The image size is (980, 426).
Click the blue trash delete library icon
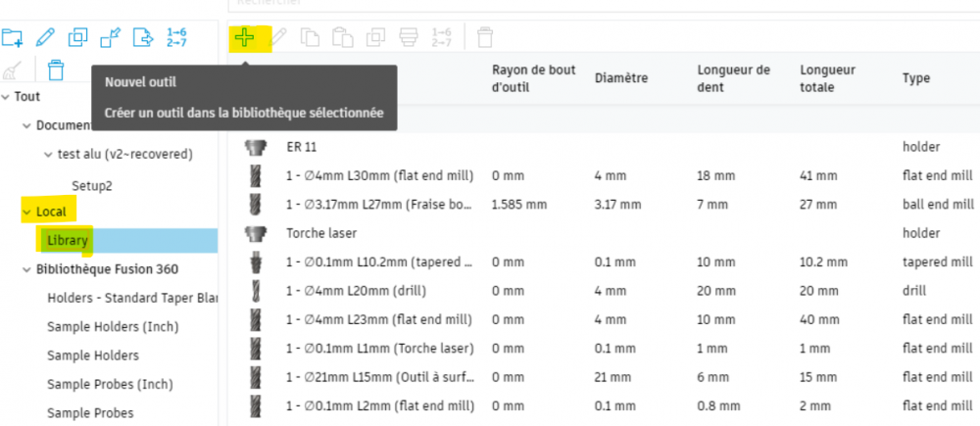(x=56, y=70)
